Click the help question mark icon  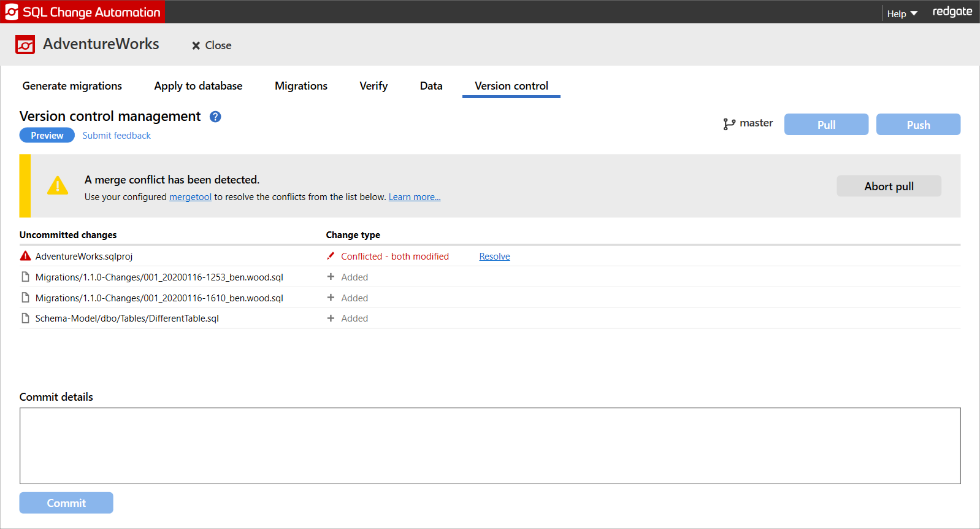[x=215, y=117]
